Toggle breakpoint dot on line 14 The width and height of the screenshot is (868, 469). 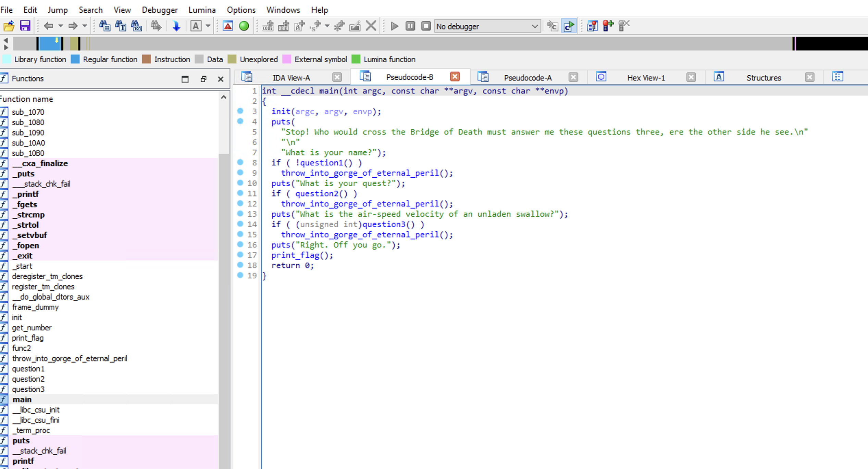240,224
